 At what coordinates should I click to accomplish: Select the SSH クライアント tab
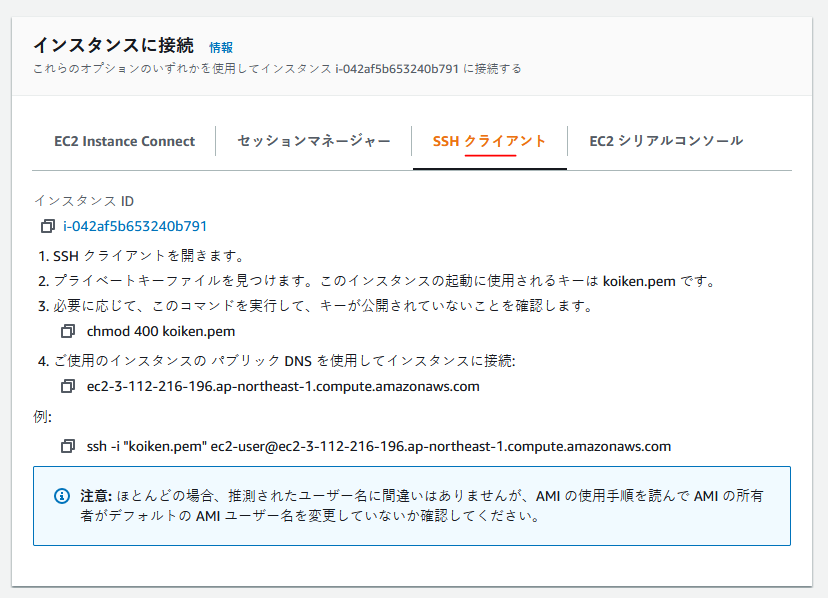click(489, 141)
